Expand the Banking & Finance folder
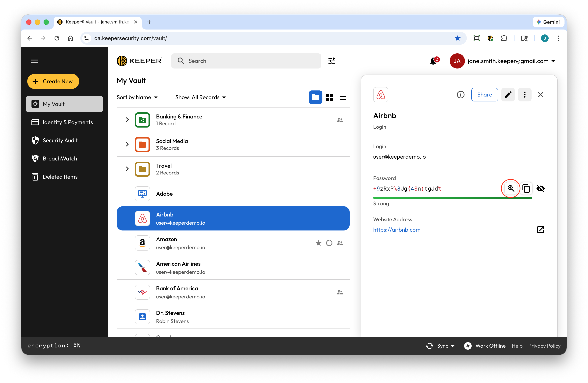The image size is (588, 383). pos(127,120)
